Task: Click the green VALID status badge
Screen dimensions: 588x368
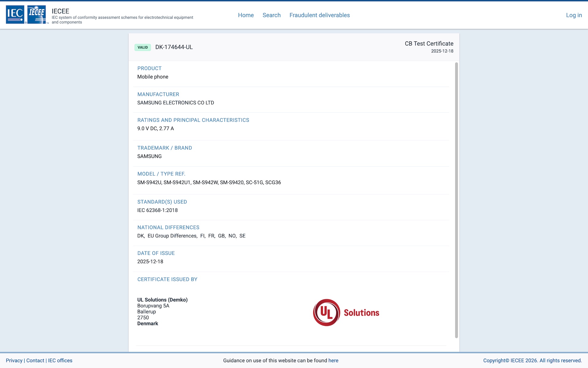Action: (x=143, y=47)
